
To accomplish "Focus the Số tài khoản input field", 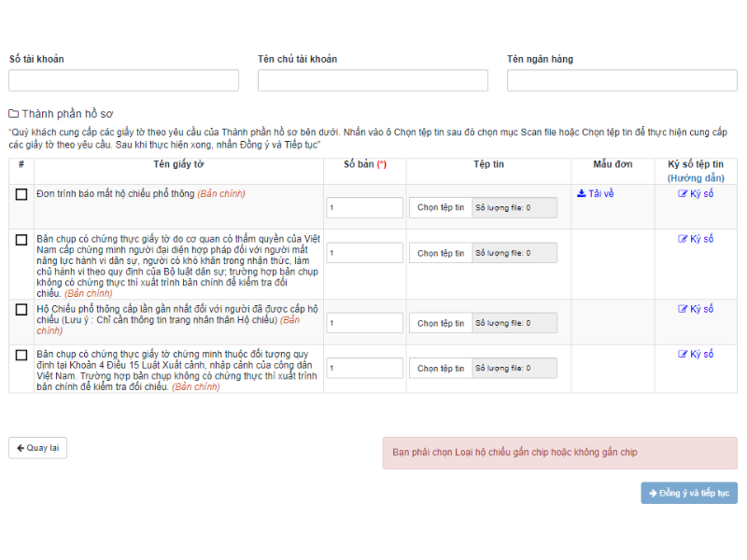I will point(124,80).
